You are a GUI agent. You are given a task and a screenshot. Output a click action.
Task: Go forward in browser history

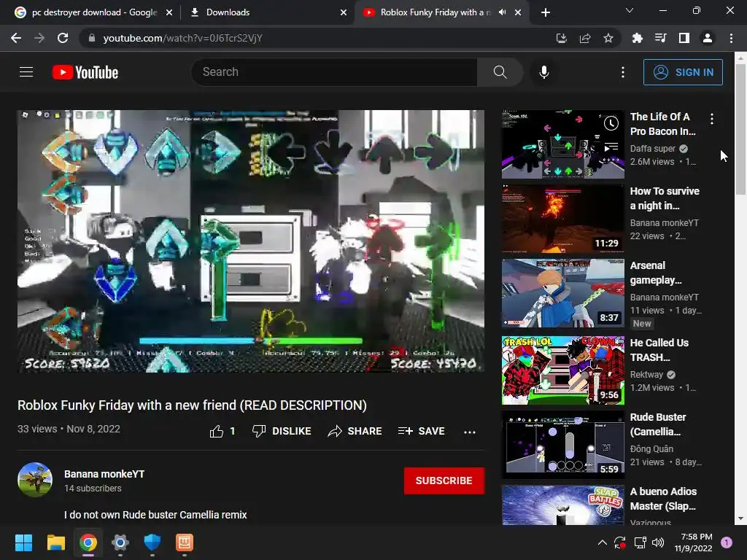point(39,38)
